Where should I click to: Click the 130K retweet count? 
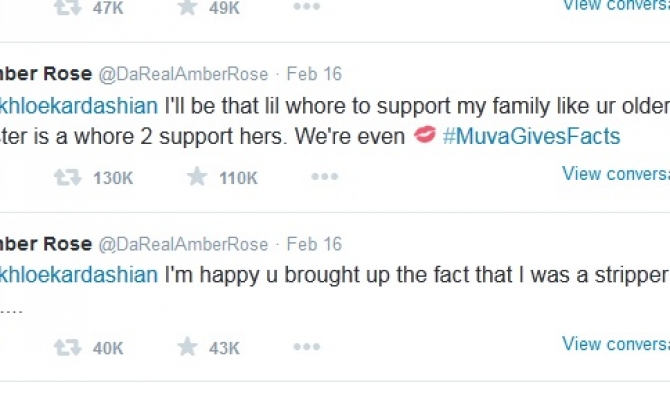click(112, 178)
